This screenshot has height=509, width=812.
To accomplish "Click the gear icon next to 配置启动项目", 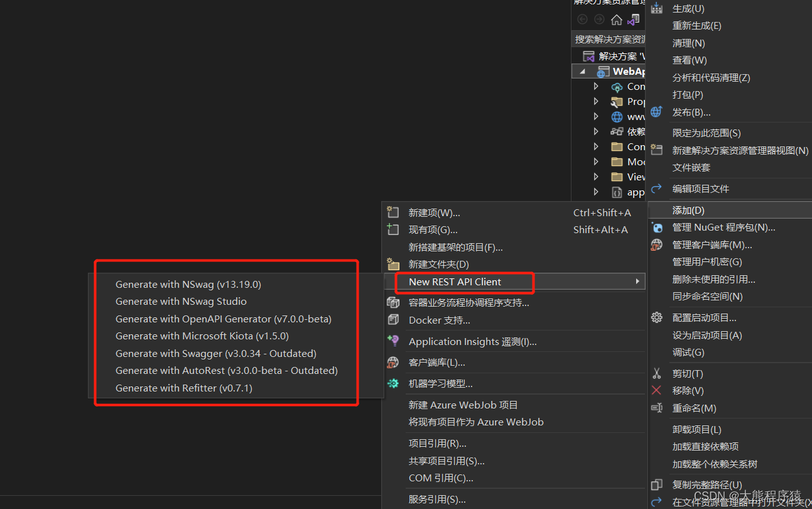I will point(657,317).
